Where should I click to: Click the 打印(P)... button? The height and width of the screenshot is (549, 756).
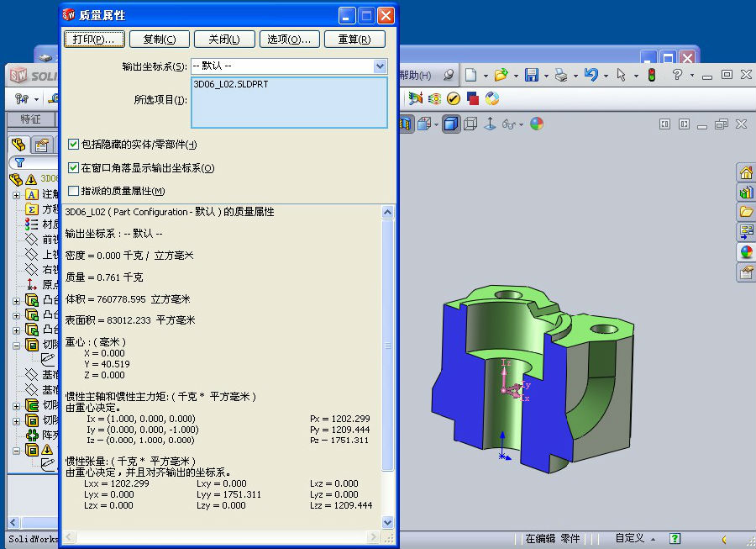click(x=94, y=39)
